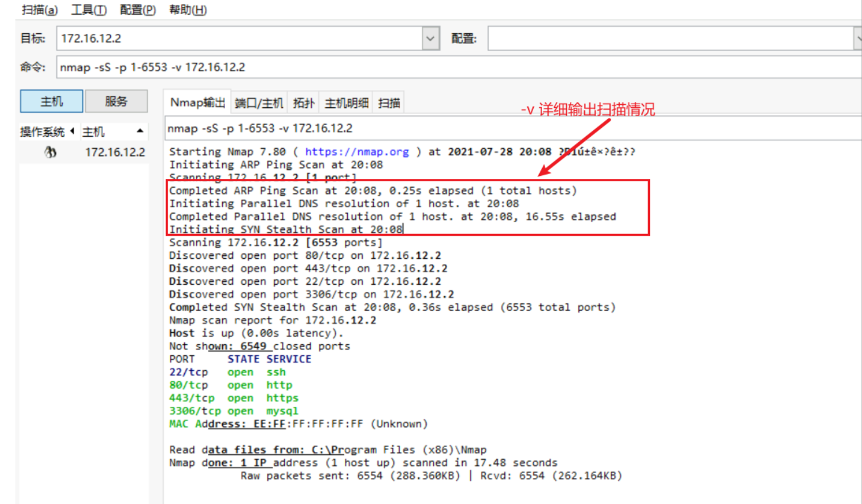Open the 配置(P) menu
This screenshot has width=862, height=504.
point(137,10)
